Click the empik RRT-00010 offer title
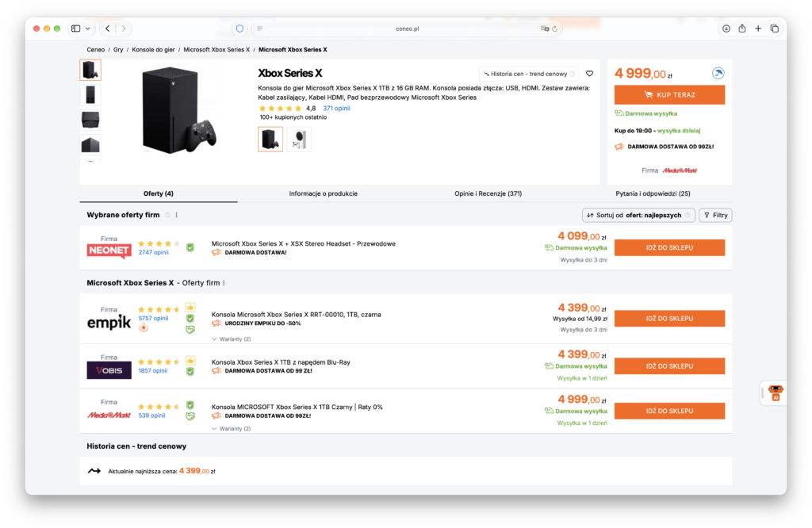The width and height of the screenshot is (812, 528). [297, 315]
